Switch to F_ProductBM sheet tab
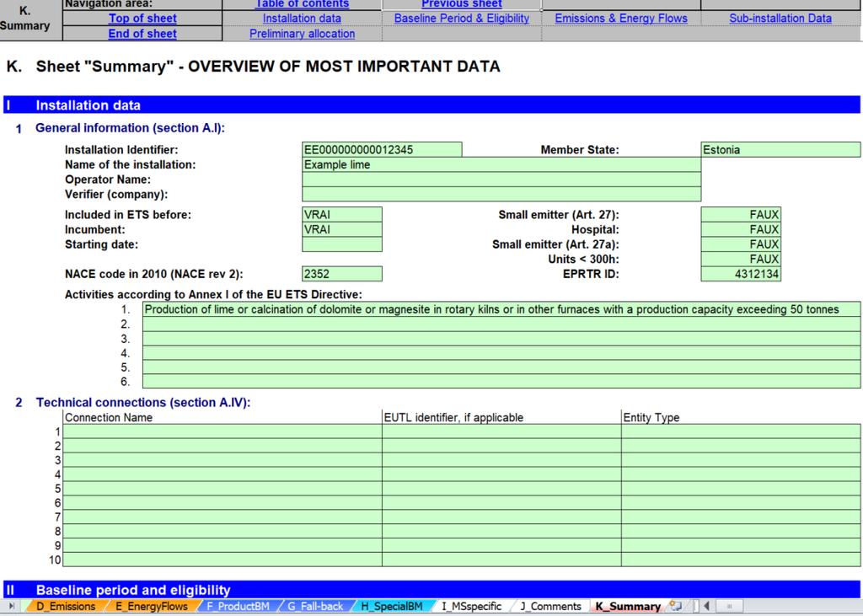 [238, 606]
